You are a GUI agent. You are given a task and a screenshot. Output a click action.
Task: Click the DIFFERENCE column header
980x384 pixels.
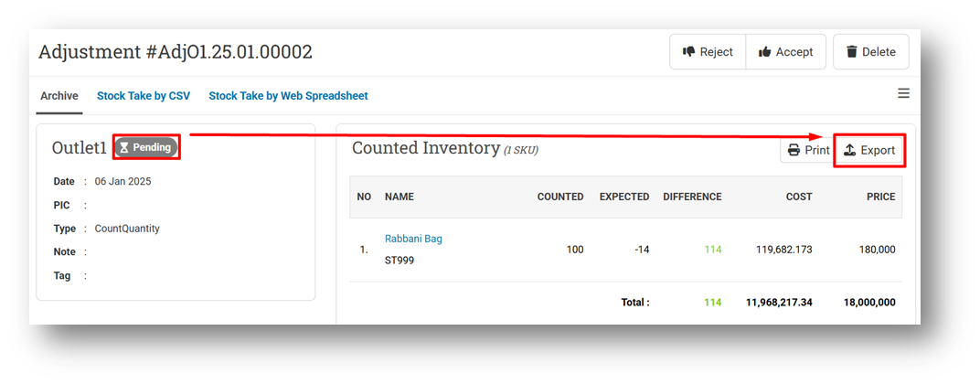(693, 197)
